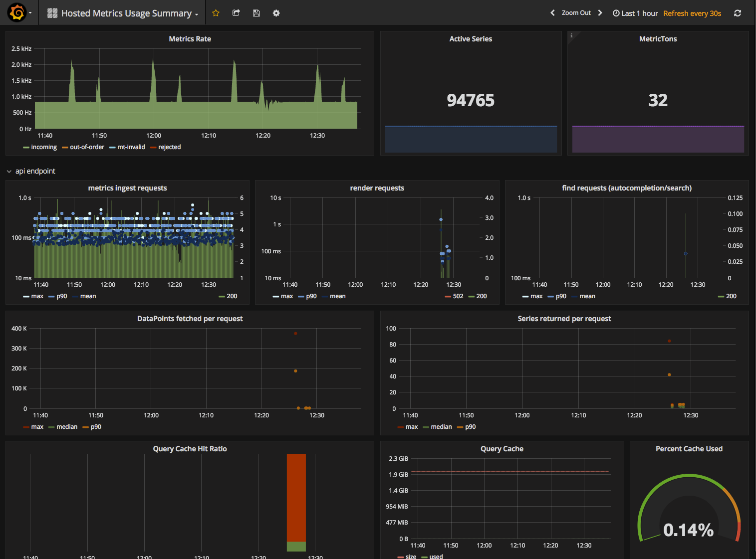Click the 502 legend color swatch

pyautogui.click(x=448, y=296)
